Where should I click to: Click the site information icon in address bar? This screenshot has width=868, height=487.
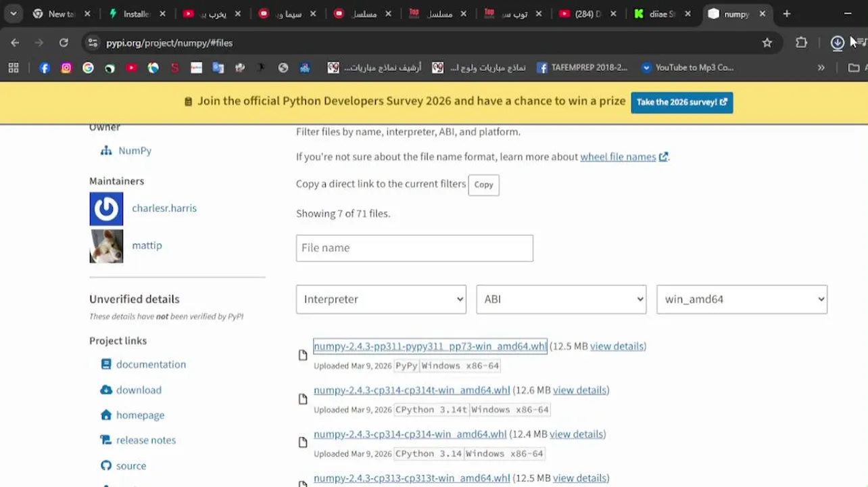click(93, 43)
